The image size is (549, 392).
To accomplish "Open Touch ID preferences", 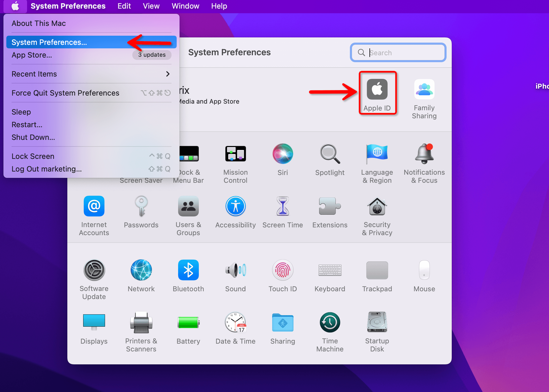I will (x=283, y=276).
